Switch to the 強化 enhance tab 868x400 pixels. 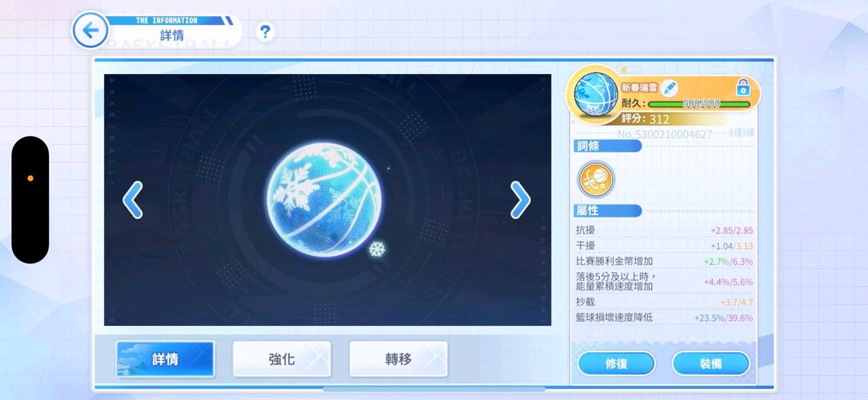pyautogui.click(x=282, y=359)
